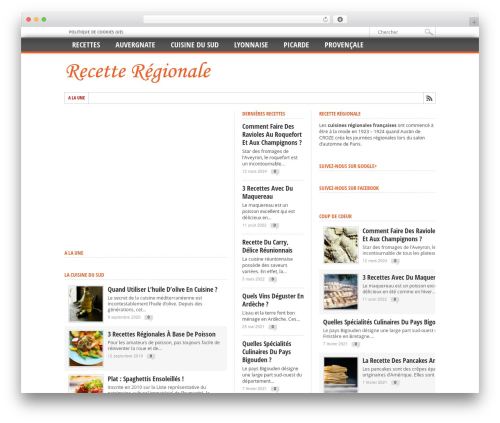Select Cuisine du Sud in navigation
500x423 pixels.
coord(194,45)
